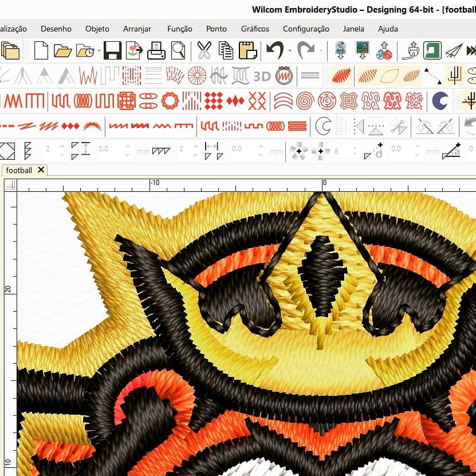Click the blue crescent moon icon
Screen dimensions: 476x476
pos(440,101)
